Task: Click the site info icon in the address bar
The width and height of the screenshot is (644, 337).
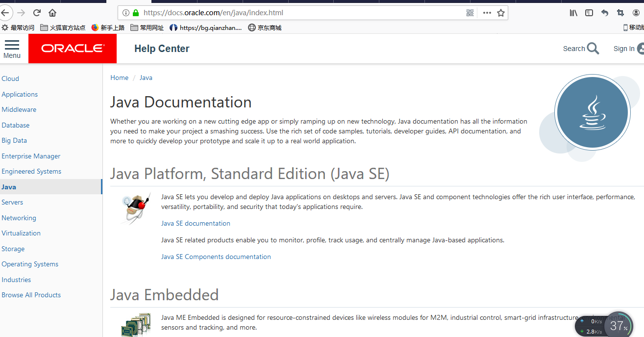Action: [126, 13]
